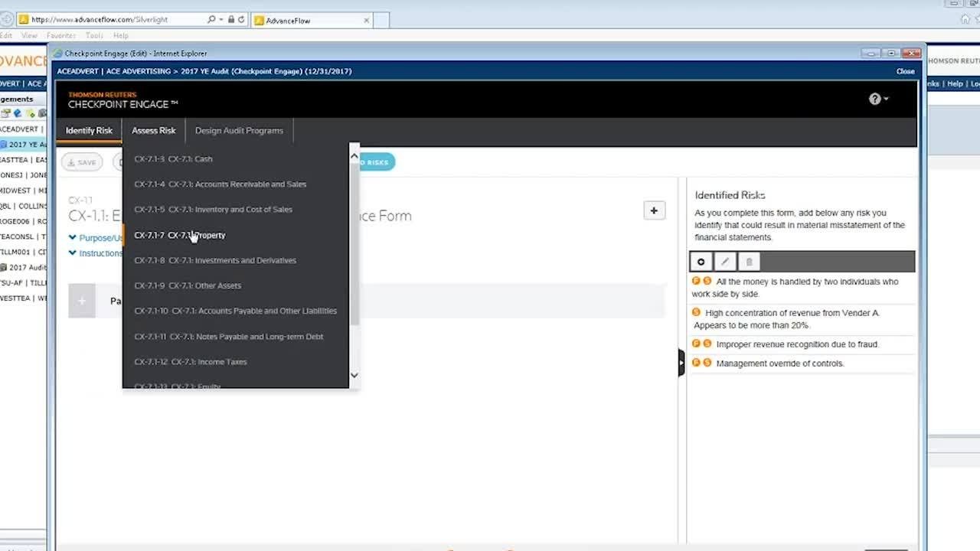
Task: Open the Design Audit Programs tab
Action: (x=239, y=130)
